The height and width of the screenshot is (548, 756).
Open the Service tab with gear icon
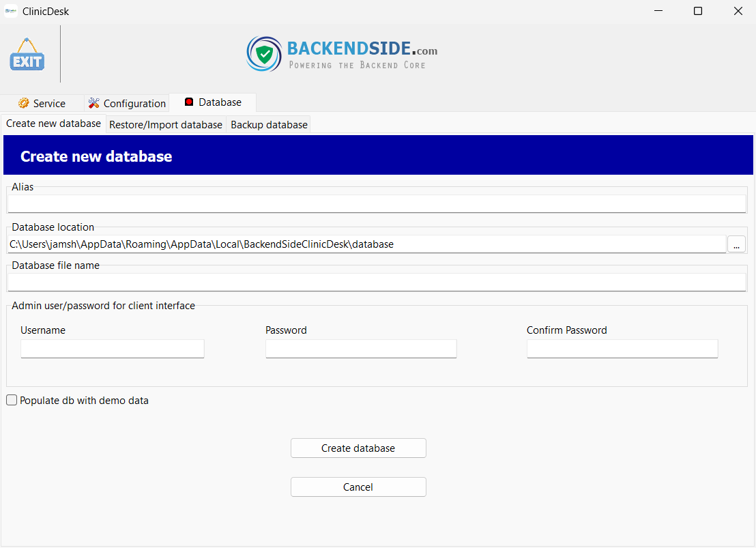point(42,103)
